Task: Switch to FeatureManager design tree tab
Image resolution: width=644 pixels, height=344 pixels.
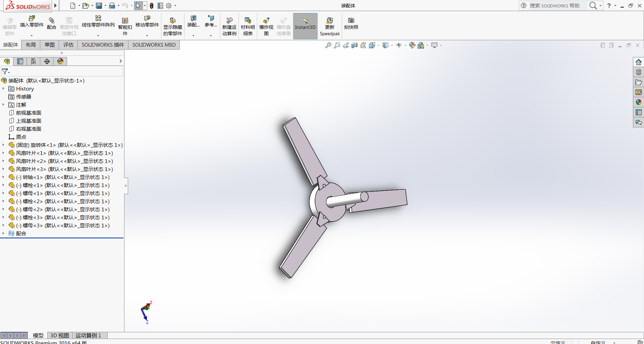Action: click(7, 61)
